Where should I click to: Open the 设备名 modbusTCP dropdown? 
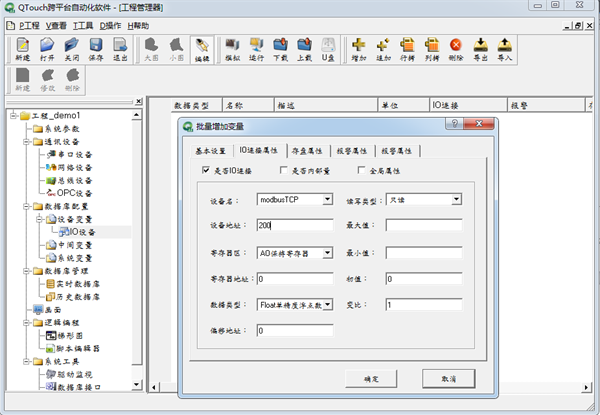327,199
